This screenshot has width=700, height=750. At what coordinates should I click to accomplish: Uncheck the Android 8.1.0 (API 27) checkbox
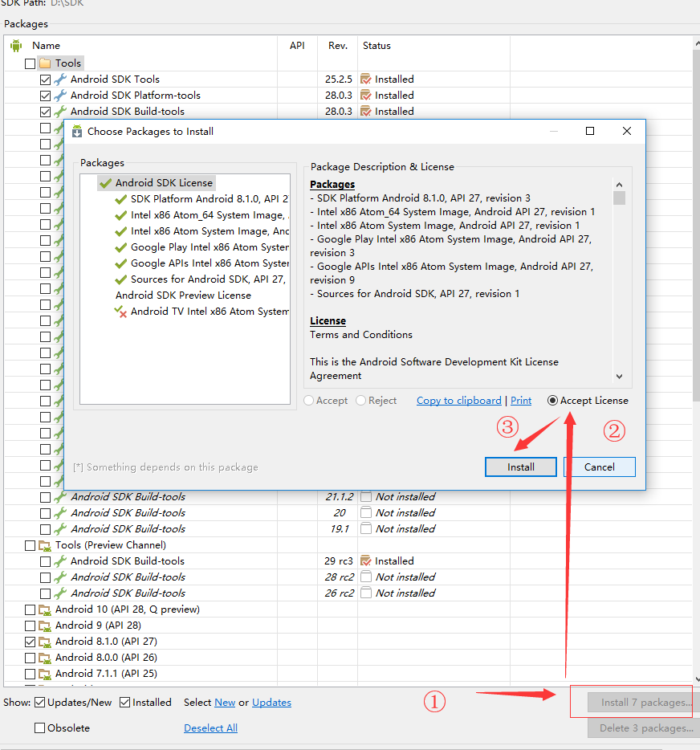coord(31,642)
